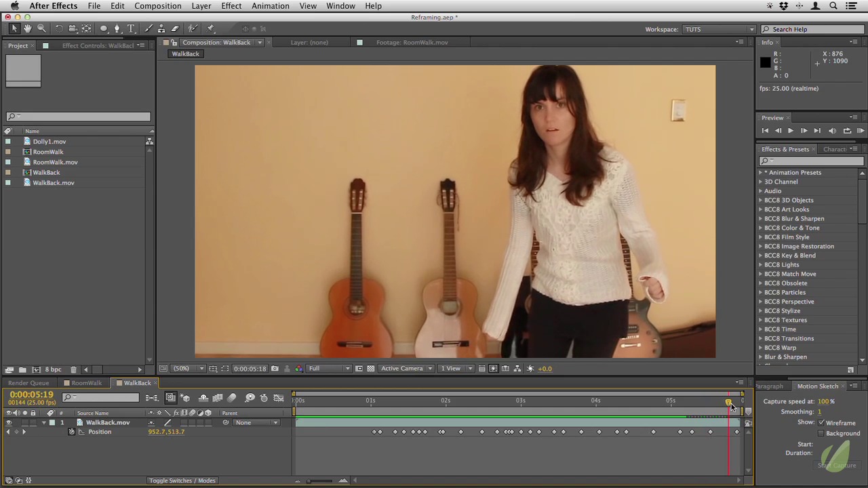Viewport: 868px width, 488px height.
Task: Enable the Background show checkbox
Action: pos(821,433)
